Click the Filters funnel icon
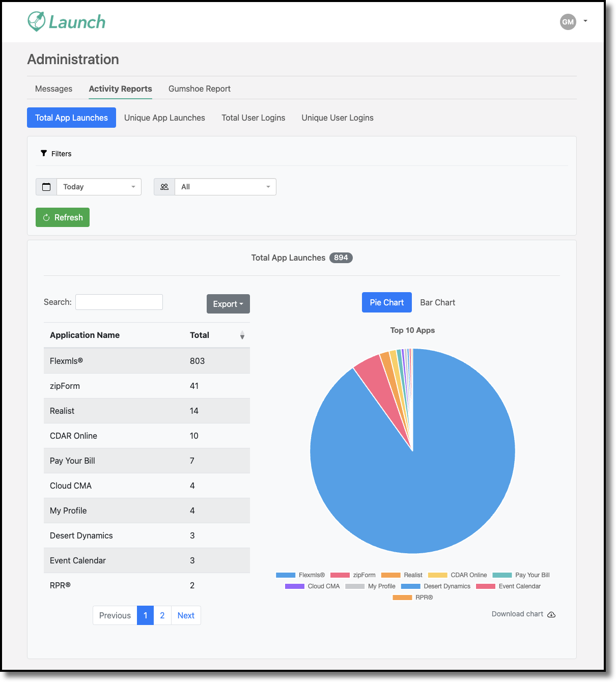The height and width of the screenshot is (682, 616). click(44, 153)
